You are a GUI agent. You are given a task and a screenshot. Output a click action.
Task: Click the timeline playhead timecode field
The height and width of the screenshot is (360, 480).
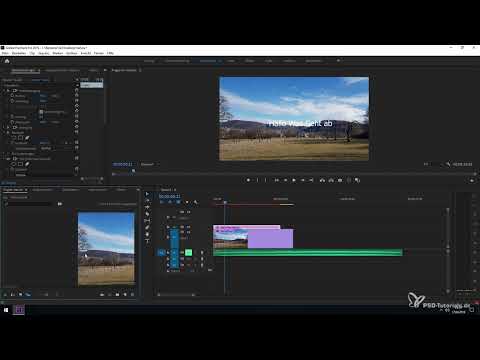170,196
